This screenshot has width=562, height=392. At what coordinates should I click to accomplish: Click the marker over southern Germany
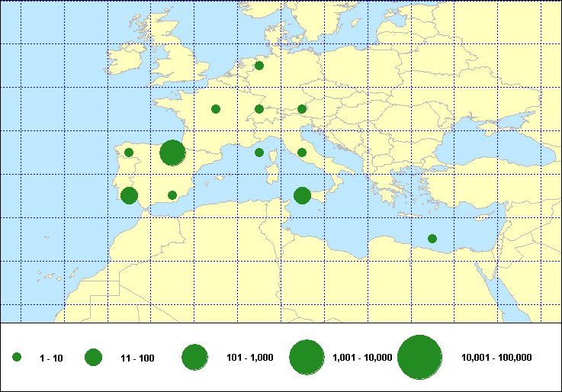tap(259, 109)
